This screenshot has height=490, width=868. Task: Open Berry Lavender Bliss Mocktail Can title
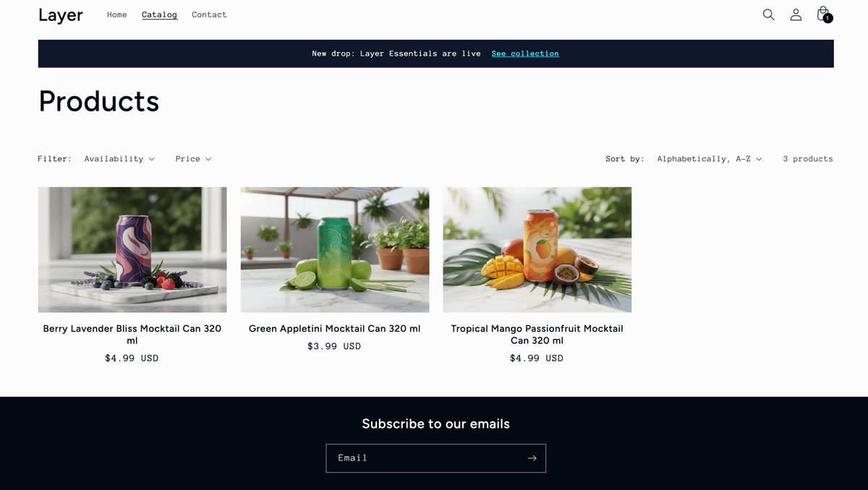click(132, 335)
